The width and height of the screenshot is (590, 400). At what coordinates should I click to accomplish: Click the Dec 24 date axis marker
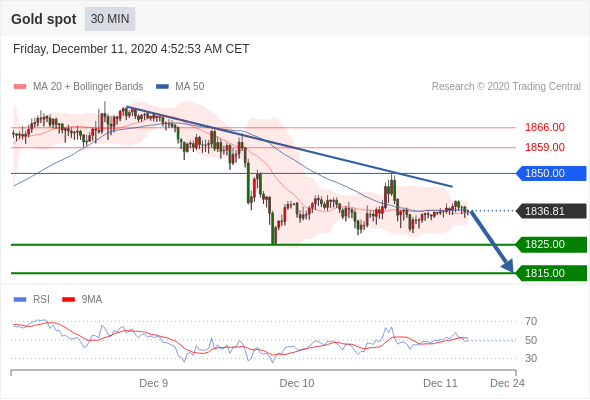tap(507, 383)
